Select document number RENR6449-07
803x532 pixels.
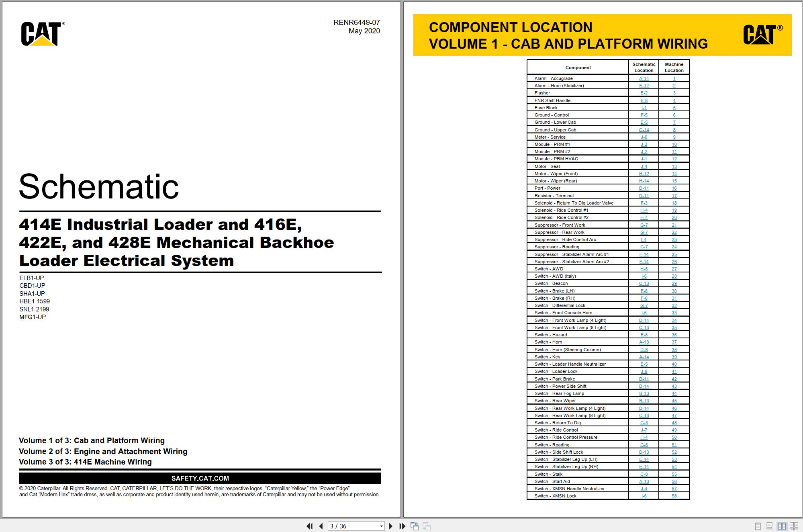click(x=356, y=23)
